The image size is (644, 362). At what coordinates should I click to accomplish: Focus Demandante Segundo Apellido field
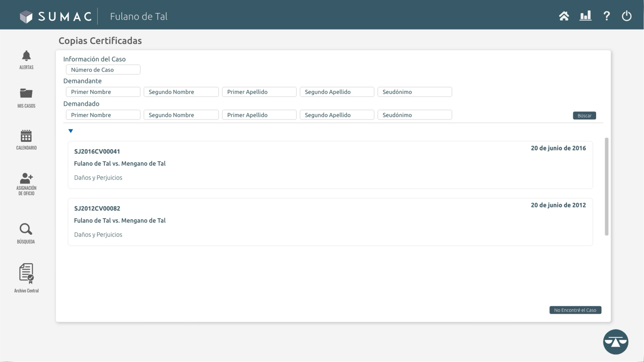(x=337, y=92)
